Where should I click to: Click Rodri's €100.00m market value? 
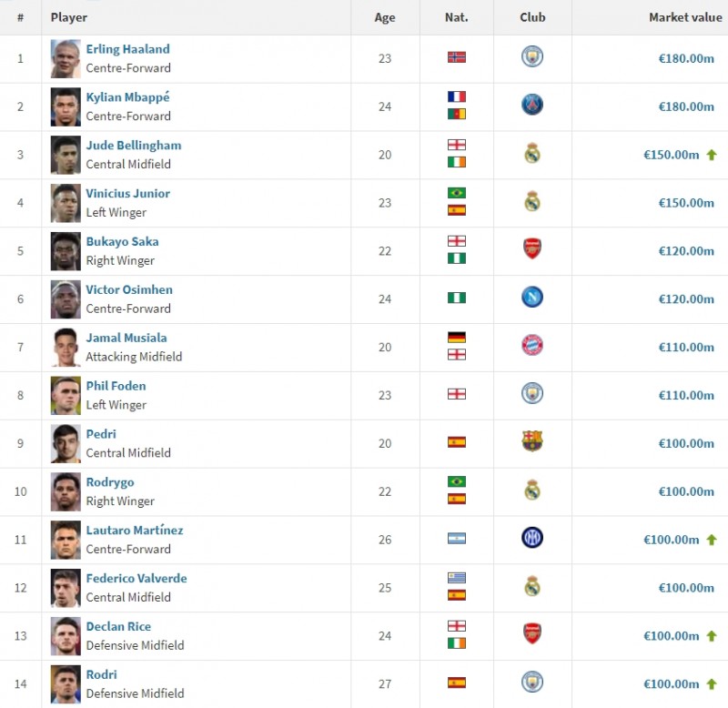click(672, 684)
